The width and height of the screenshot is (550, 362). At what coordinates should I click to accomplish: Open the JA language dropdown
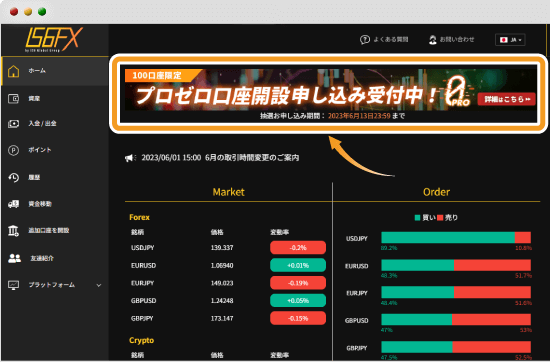(x=510, y=40)
